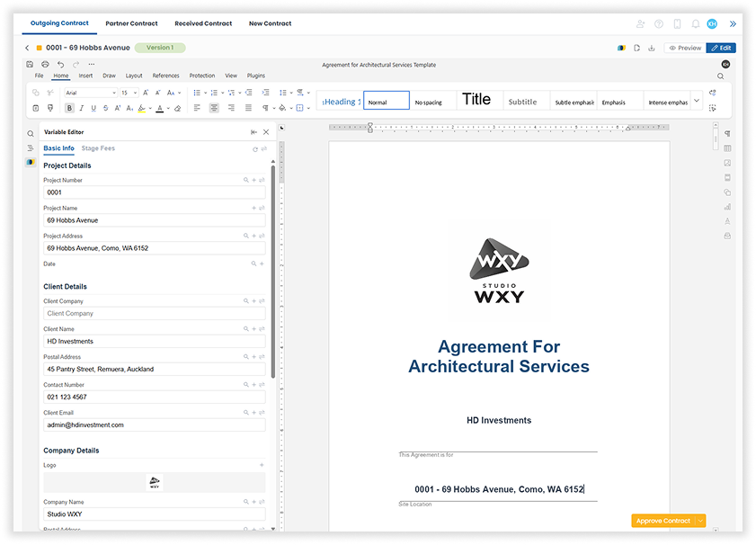The image size is (756, 545).
Task: Undo the last action
Action: (61, 64)
